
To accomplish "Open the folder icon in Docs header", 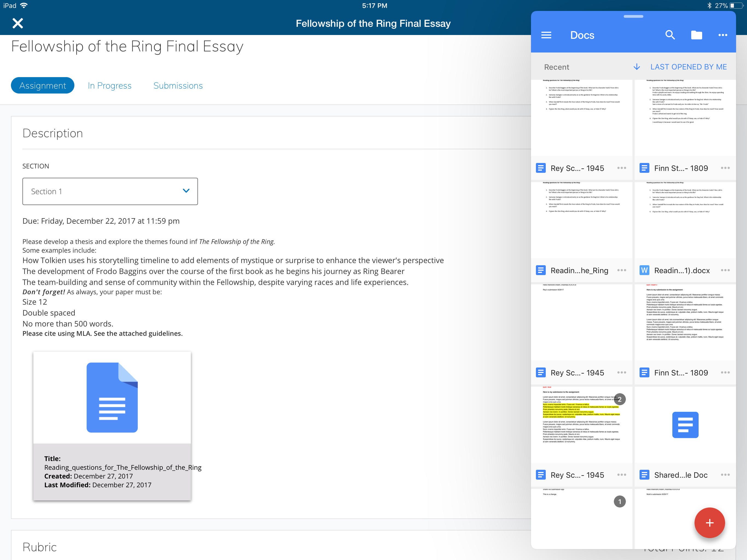I will click(696, 35).
